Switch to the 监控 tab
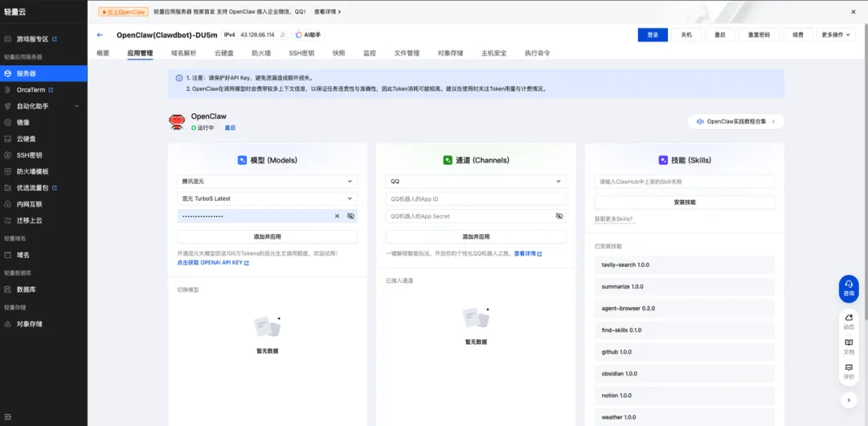 click(x=369, y=53)
